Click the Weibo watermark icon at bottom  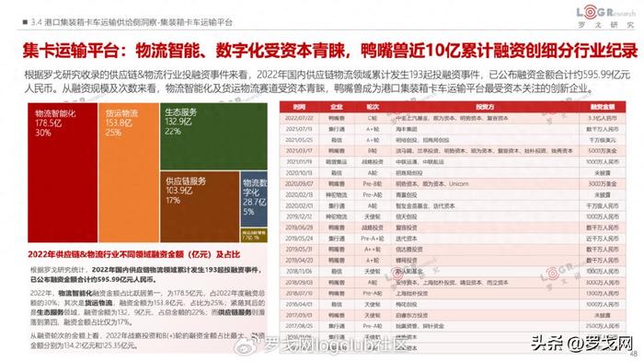click(x=246, y=344)
